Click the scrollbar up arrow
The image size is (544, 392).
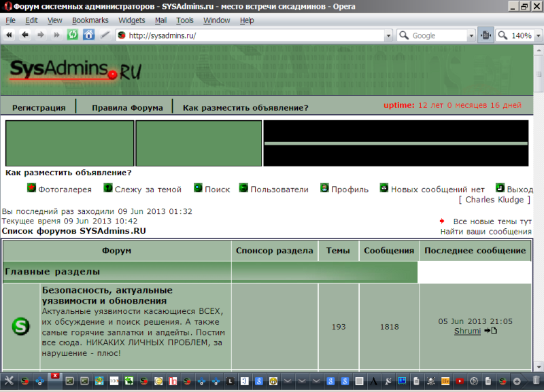point(539,50)
